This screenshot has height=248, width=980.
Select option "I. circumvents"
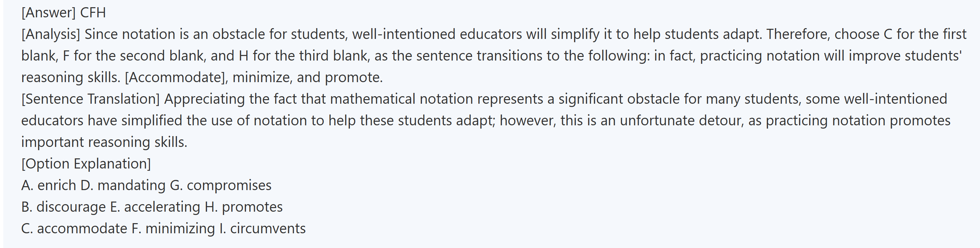pos(263,229)
